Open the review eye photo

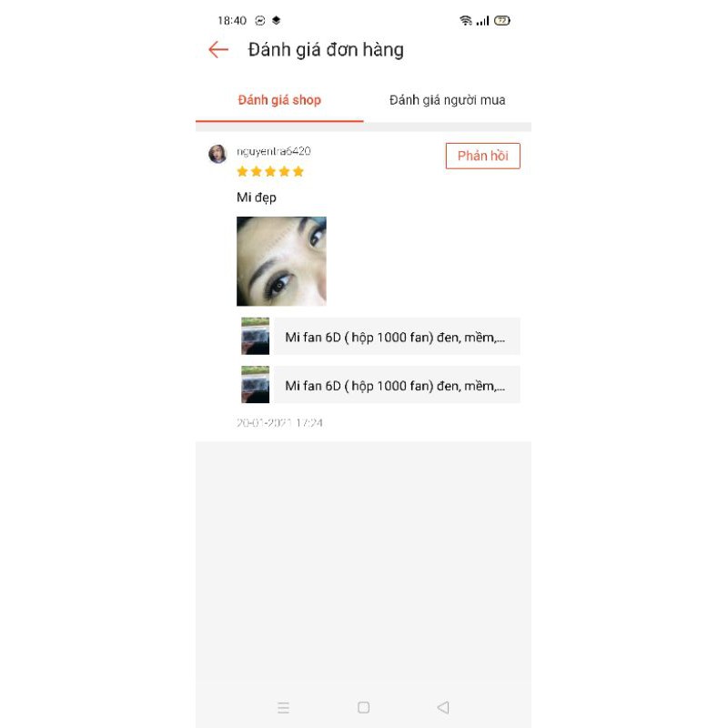coord(281,261)
